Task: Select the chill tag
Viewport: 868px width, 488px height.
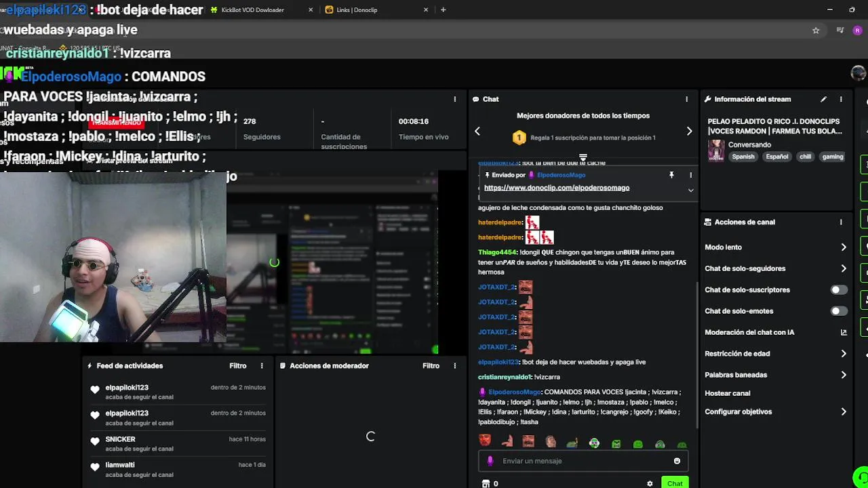Action: pyautogui.click(x=805, y=157)
